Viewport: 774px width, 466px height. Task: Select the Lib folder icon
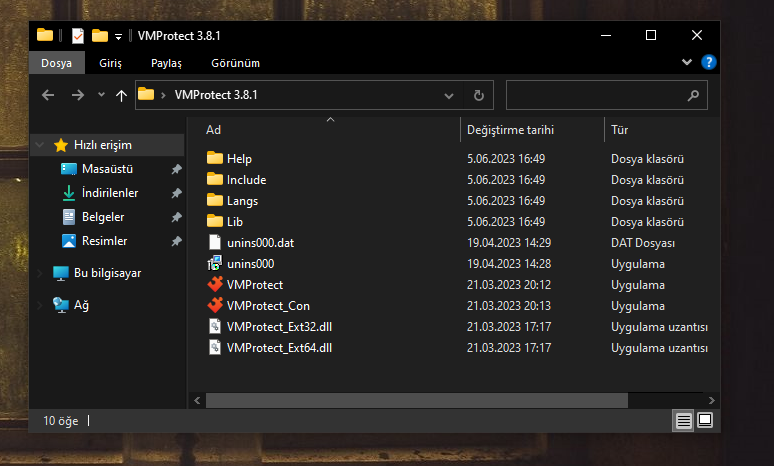[215, 221]
